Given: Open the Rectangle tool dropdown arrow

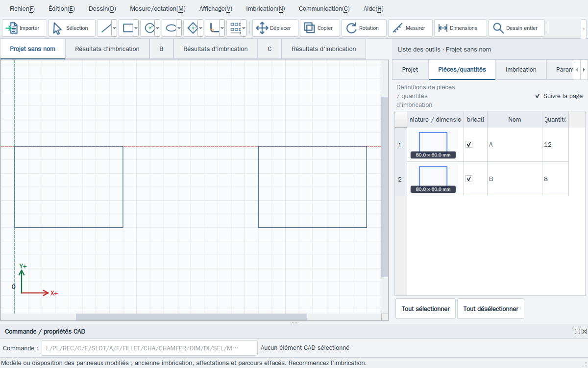Looking at the screenshot, I should (x=136, y=28).
